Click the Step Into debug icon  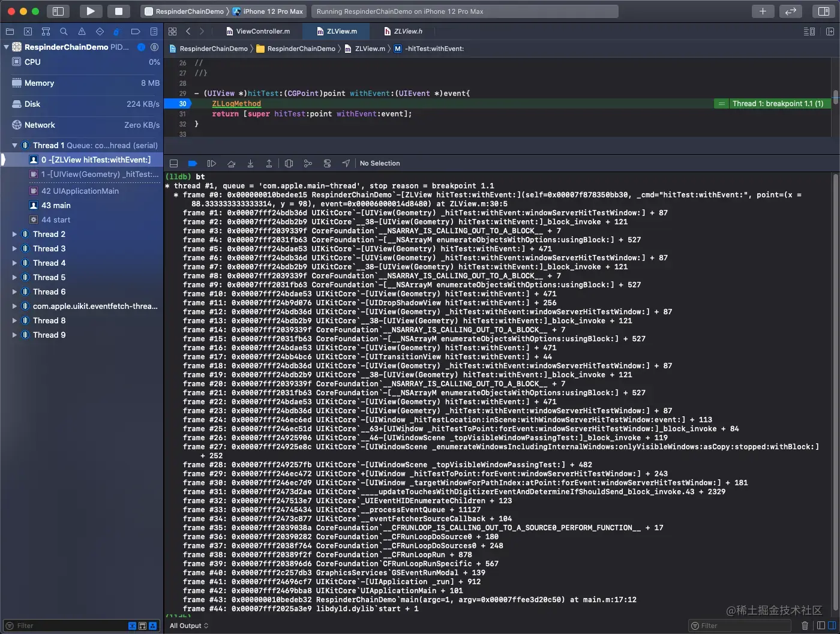click(x=250, y=163)
